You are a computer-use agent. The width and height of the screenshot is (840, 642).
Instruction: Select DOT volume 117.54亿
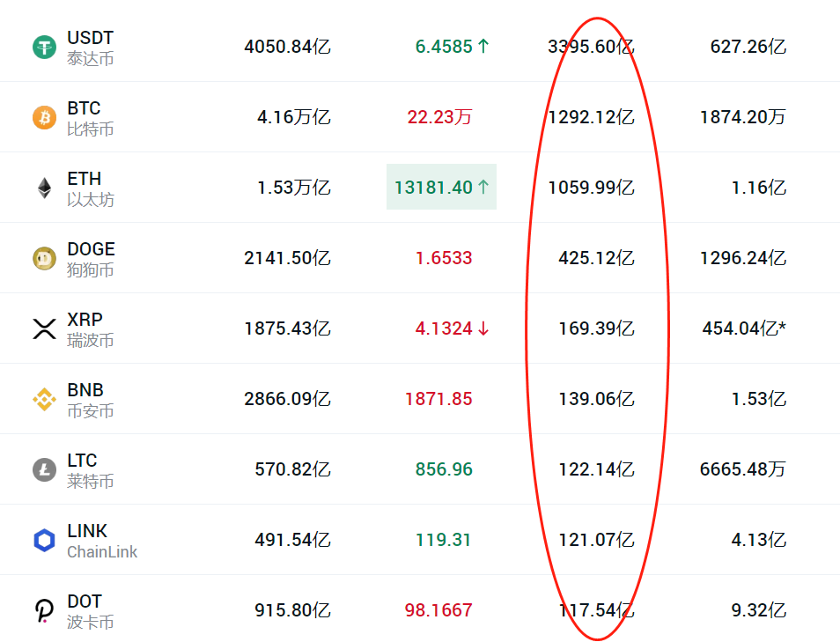(x=597, y=610)
